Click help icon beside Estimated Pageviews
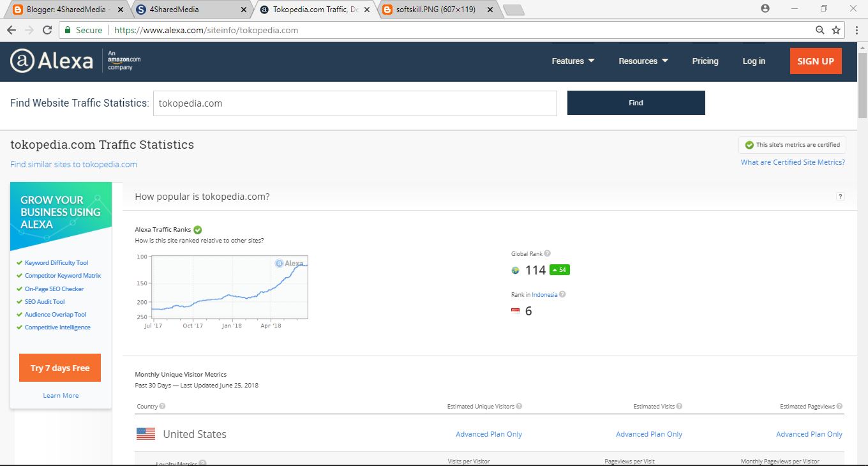Viewport: 868px width, 466px height. pyautogui.click(x=839, y=406)
